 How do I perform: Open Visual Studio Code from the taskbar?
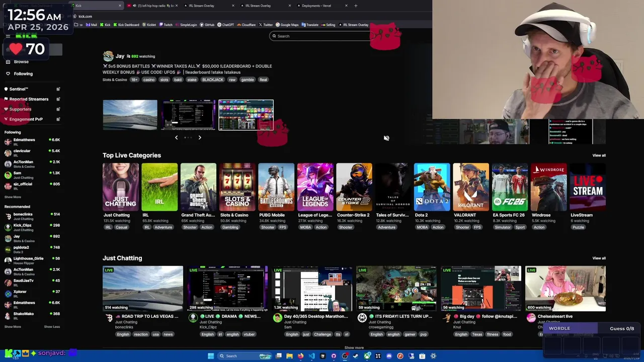pyautogui.click(x=311, y=356)
